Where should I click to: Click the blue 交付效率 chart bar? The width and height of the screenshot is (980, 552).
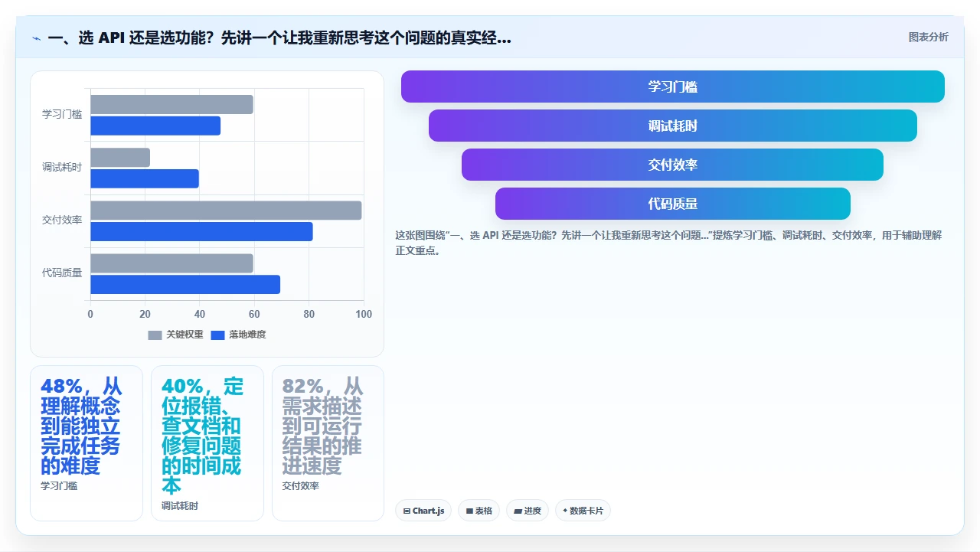[202, 231]
